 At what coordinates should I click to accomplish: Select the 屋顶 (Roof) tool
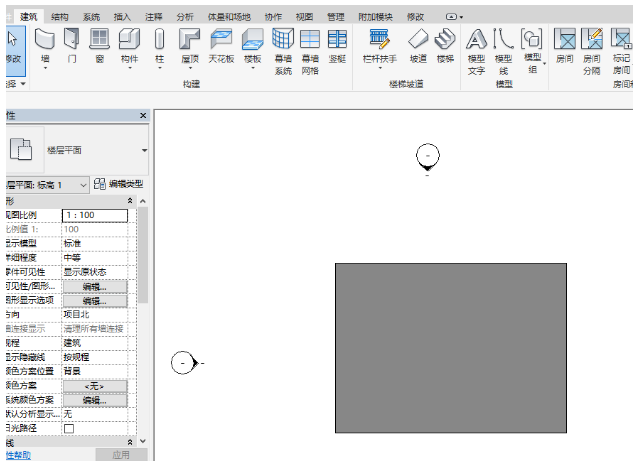point(190,46)
